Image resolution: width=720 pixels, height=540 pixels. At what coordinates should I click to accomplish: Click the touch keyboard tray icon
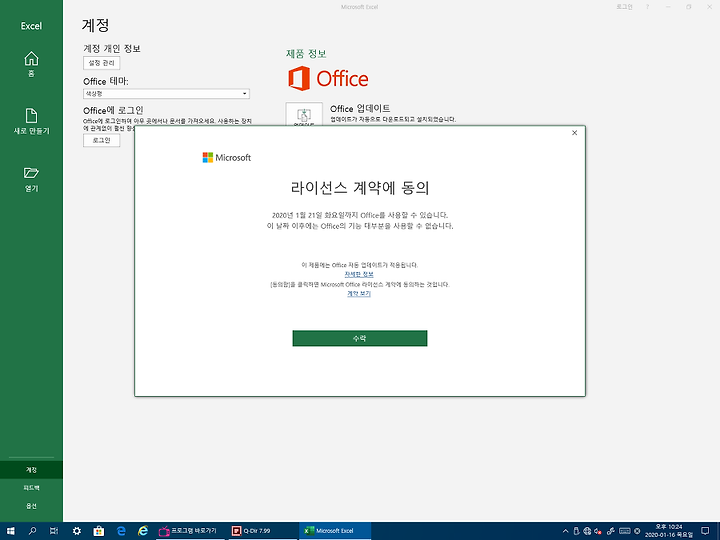(624, 531)
